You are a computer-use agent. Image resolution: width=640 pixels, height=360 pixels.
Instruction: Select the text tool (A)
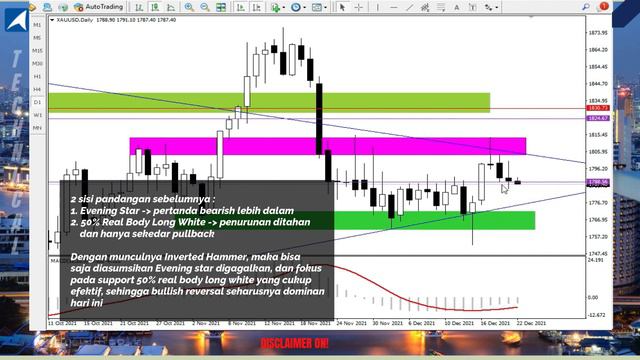tap(457, 7)
